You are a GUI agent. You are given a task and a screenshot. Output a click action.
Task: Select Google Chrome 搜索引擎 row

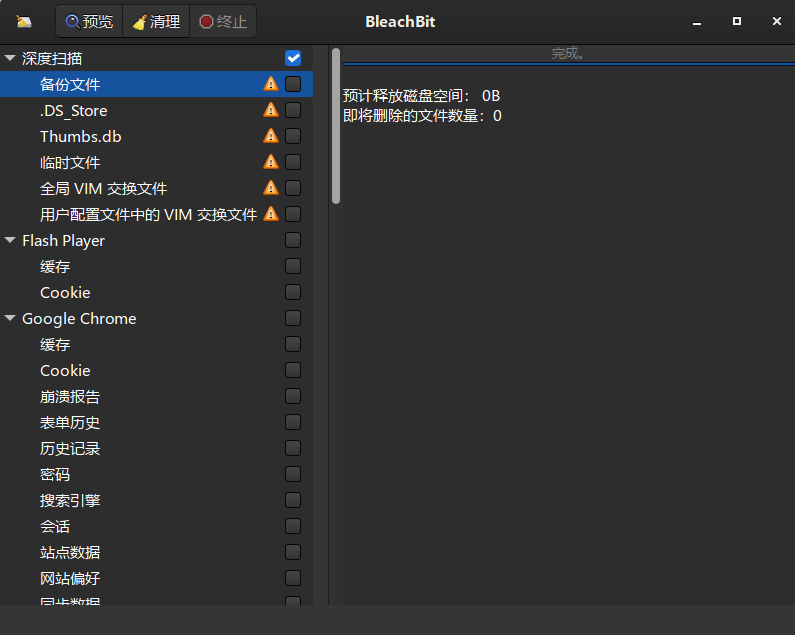tap(156, 501)
